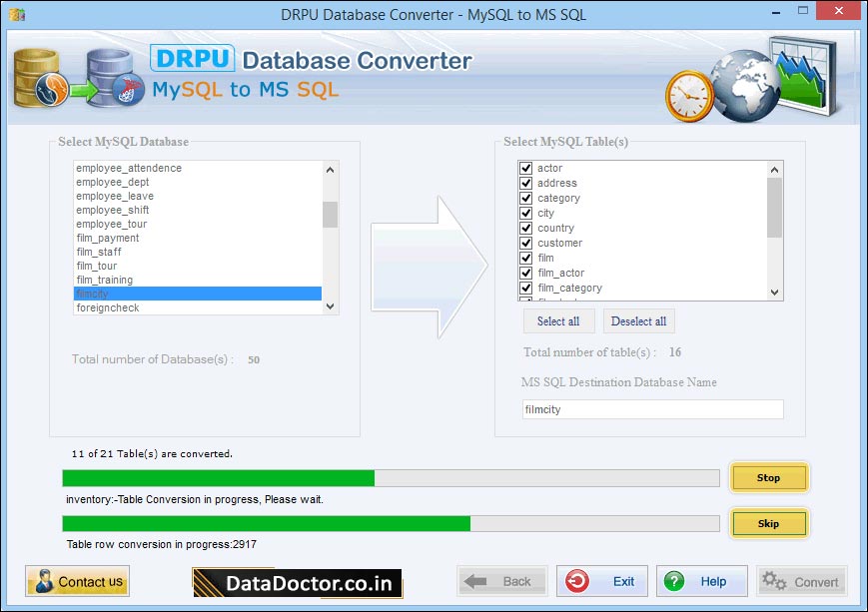This screenshot has width=868, height=612.
Task: Uncheck the actor table
Action: (x=525, y=168)
